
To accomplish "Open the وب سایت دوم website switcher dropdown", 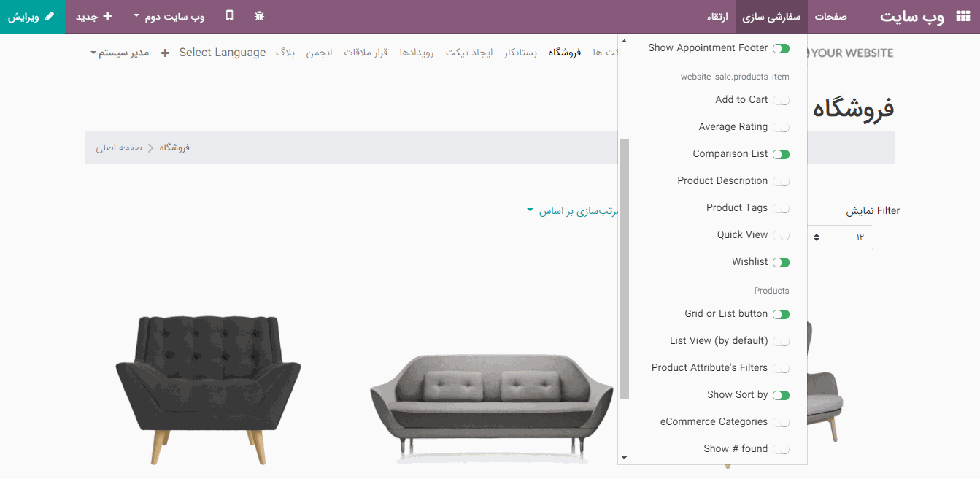I will pyautogui.click(x=169, y=16).
